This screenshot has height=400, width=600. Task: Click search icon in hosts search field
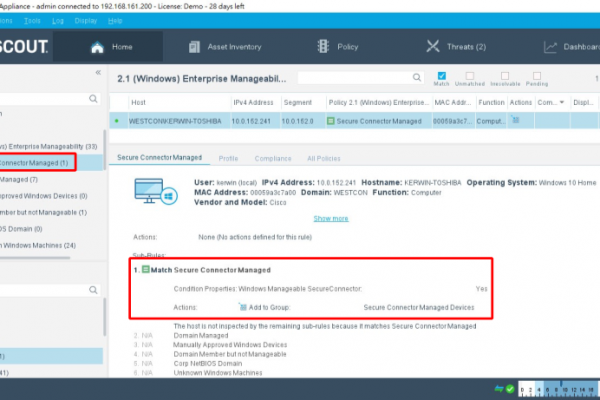tap(417, 78)
